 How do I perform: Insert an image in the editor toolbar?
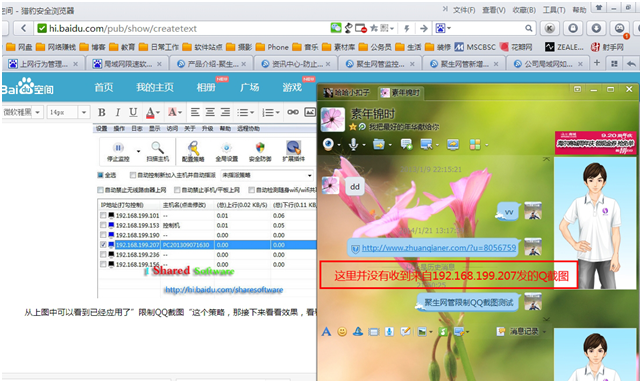310,112
